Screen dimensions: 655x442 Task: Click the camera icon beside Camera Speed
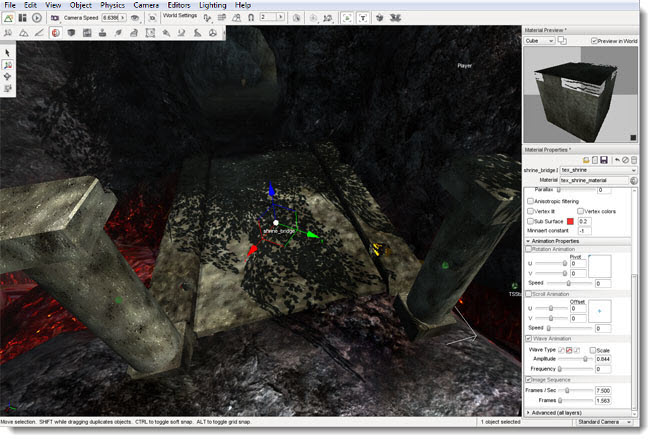pos(57,18)
